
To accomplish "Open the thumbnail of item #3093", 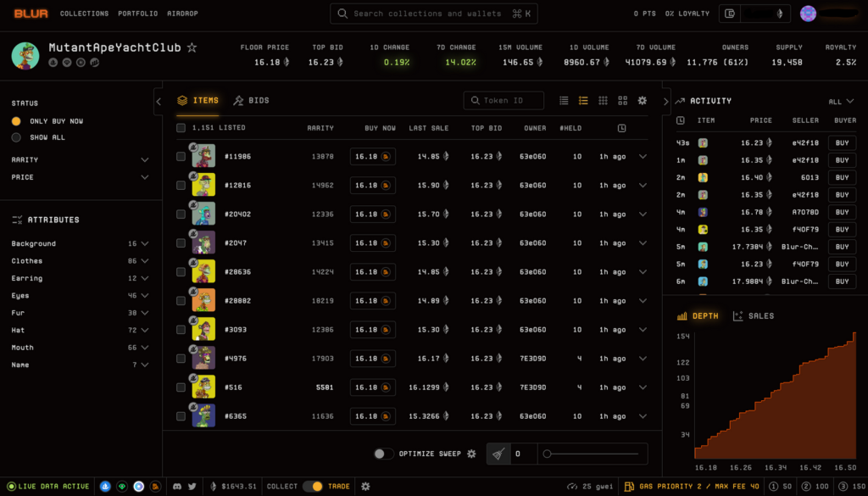I will (x=203, y=329).
